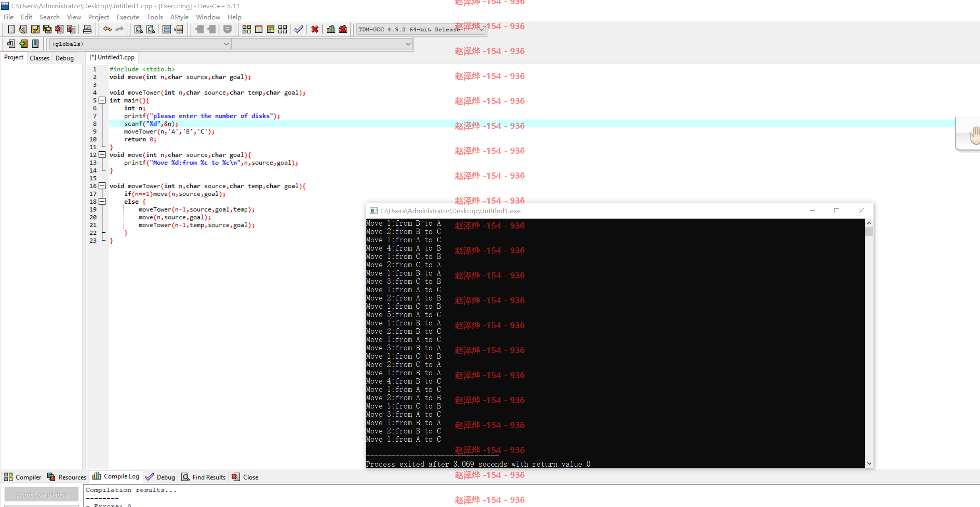Click the console scrollbar down arrow
The width and height of the screenshot is (980, 507).
point(869,463)
